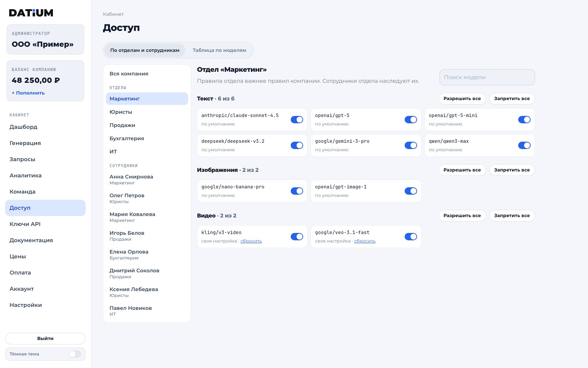This screenshot has width=588, height=368.
Task: Open Дашборд in sidebar
Action: tap(45, 127)
